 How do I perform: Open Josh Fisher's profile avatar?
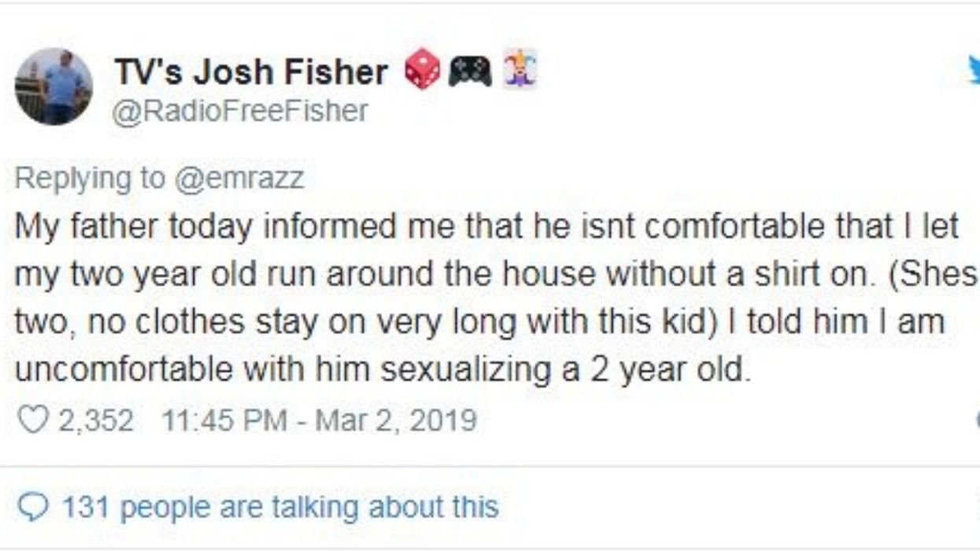(54, 86)
